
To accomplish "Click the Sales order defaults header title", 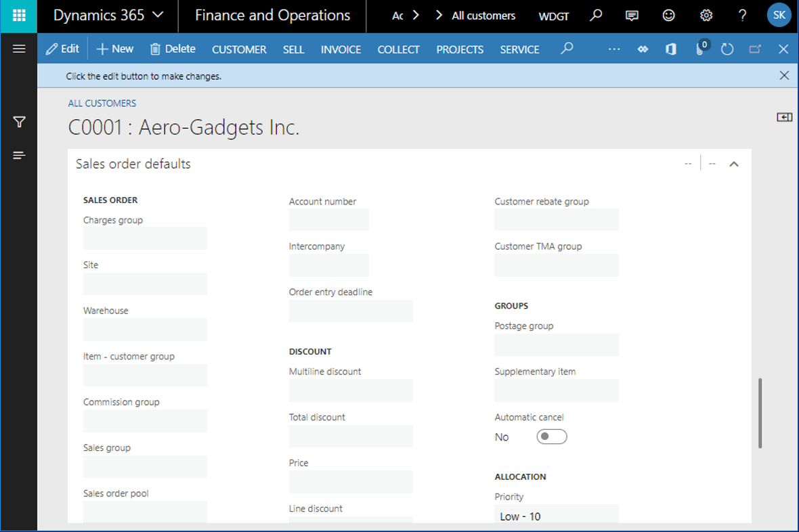I will pyautogui.click(x=133, y=164).
